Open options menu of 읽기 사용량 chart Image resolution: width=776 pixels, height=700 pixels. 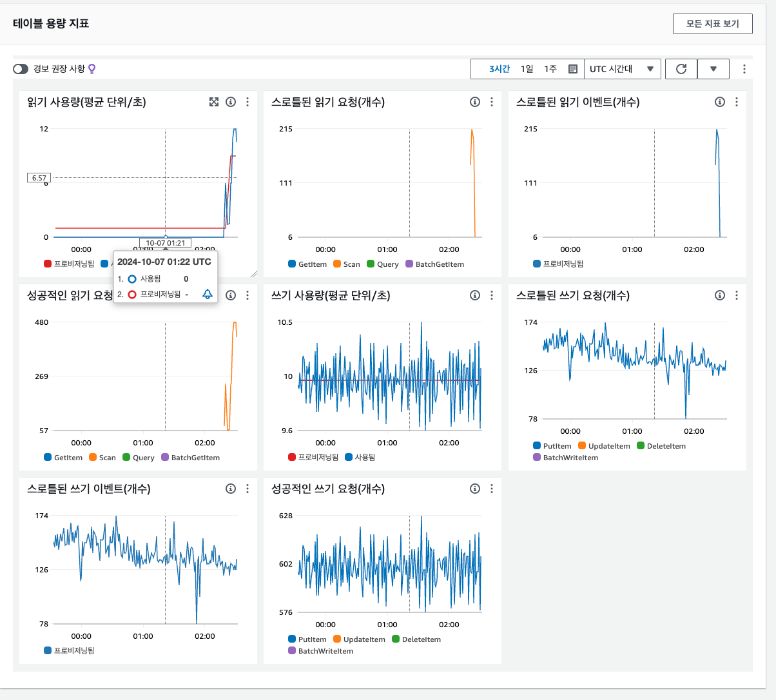click(x=247, y=102)
